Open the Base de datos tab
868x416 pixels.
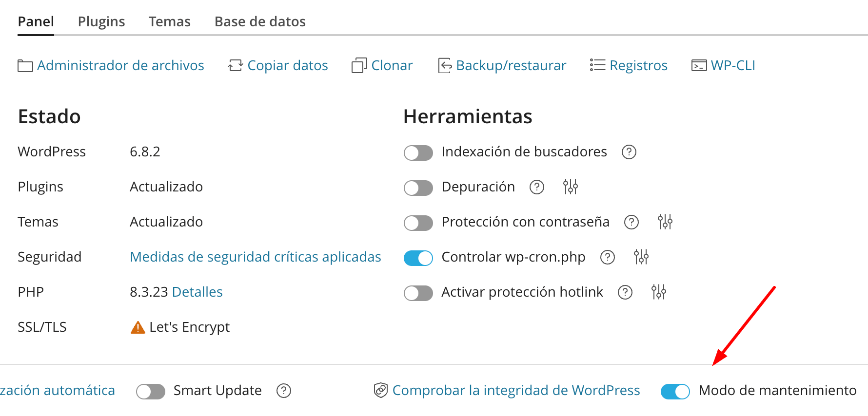260,21
